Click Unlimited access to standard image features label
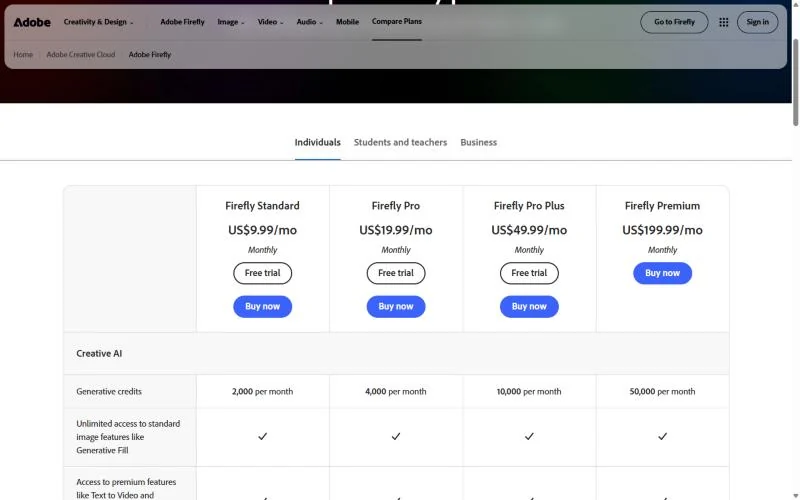The image size is (800, 500). pyautogui.click(x=128, y=437)
